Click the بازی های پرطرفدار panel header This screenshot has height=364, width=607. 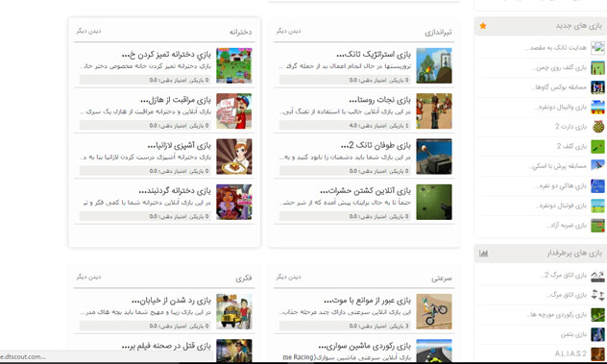click(x=541, y=254)
